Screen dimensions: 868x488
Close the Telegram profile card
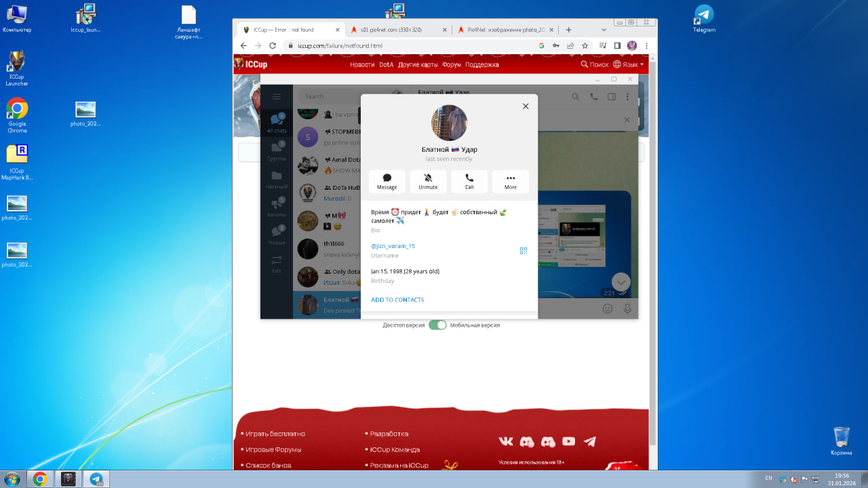click(x=526, y=106)
